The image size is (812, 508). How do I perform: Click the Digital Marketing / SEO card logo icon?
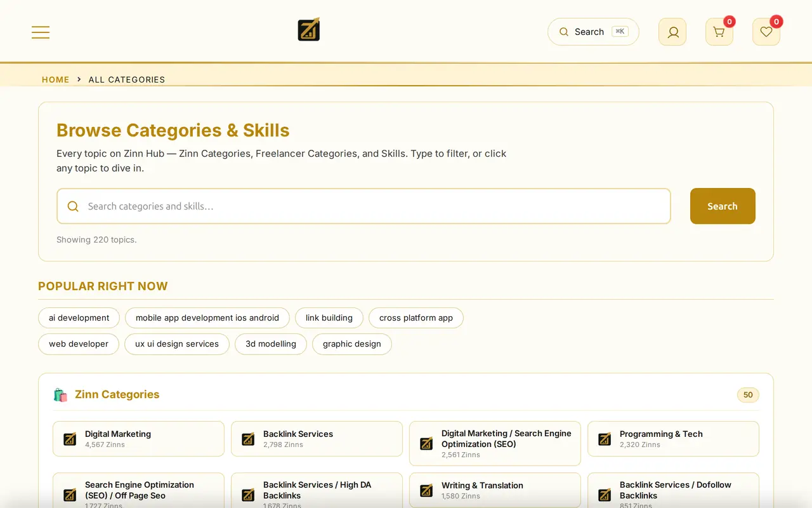click(426, 444)
